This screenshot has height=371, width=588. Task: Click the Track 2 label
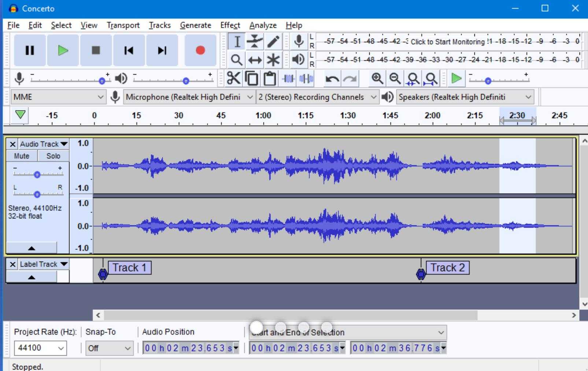coord(447,267)
